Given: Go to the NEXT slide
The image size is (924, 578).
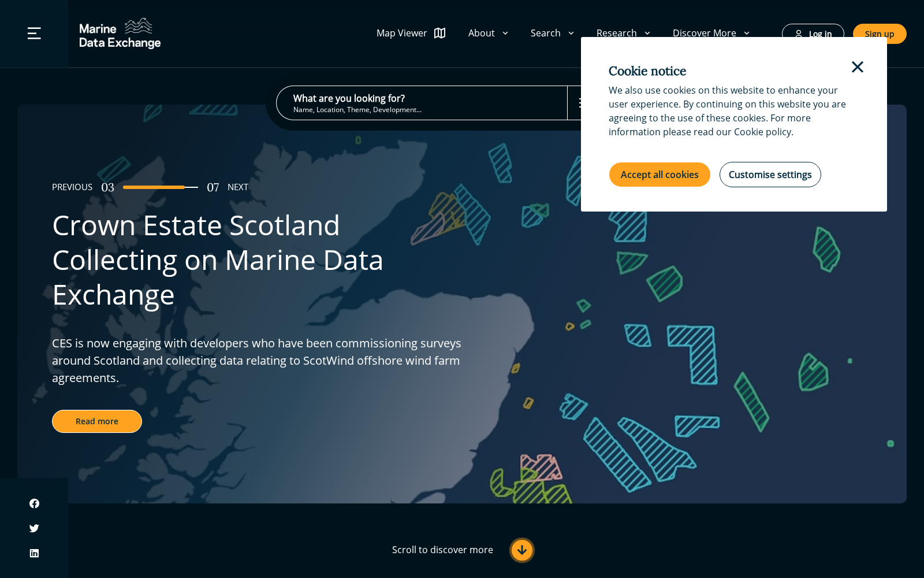Looking at the screenshot, I should [238, 187].
